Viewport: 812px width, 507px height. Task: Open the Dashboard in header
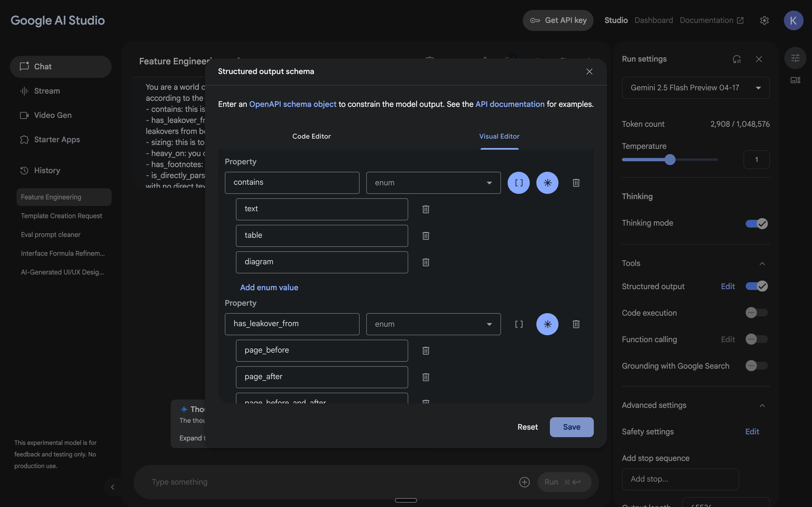(x=654, y=20)
